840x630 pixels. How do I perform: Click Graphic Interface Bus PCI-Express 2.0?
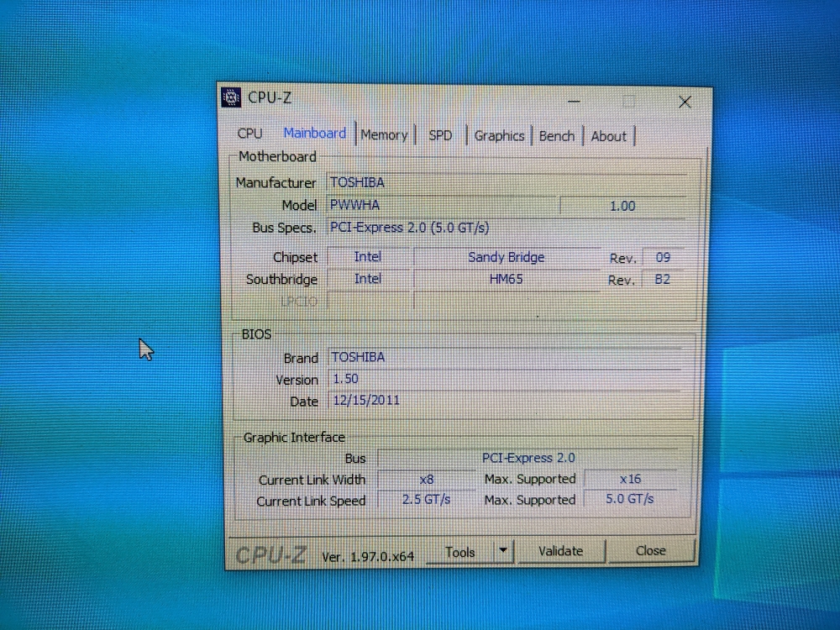tap(528, 458)
